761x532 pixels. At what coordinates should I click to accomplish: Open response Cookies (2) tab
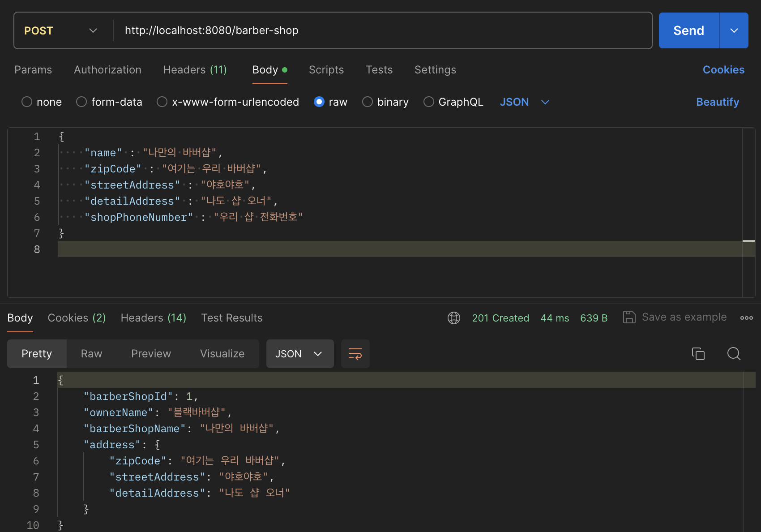click(x=77, y=318)
